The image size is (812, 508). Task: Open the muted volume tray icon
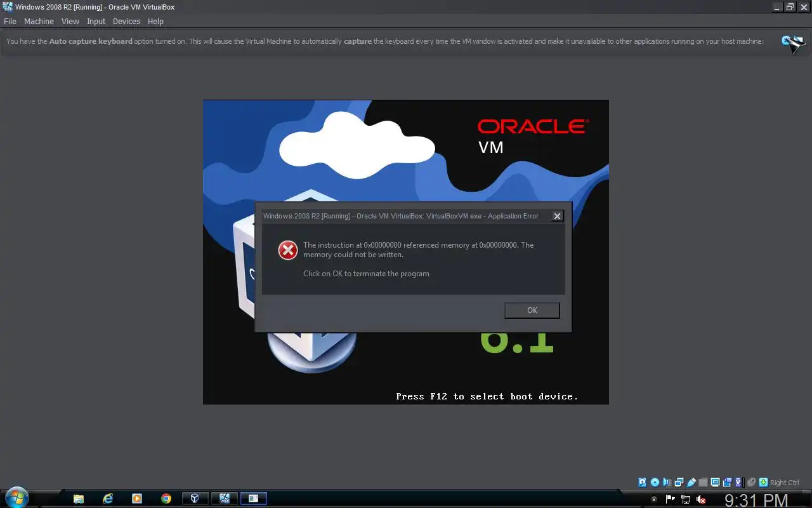click(x=702, y=499)
